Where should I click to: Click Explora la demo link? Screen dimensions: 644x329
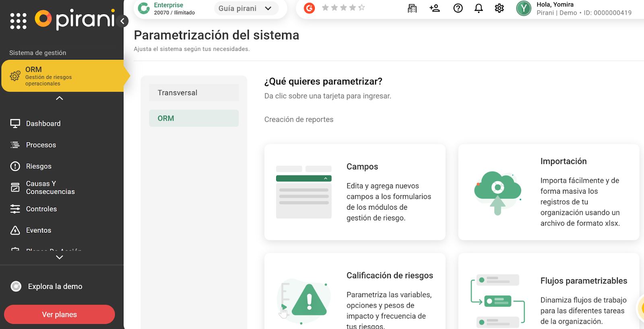coord(55,286)
